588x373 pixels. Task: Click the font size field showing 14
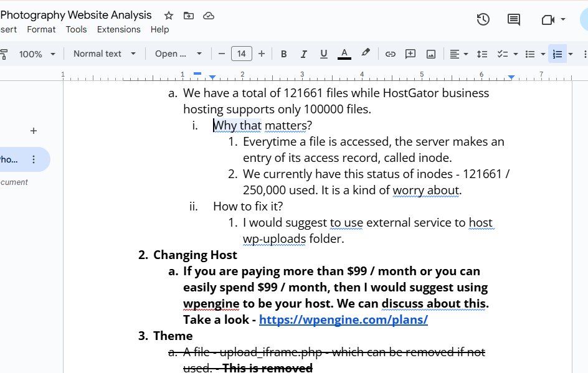[242, 54]
